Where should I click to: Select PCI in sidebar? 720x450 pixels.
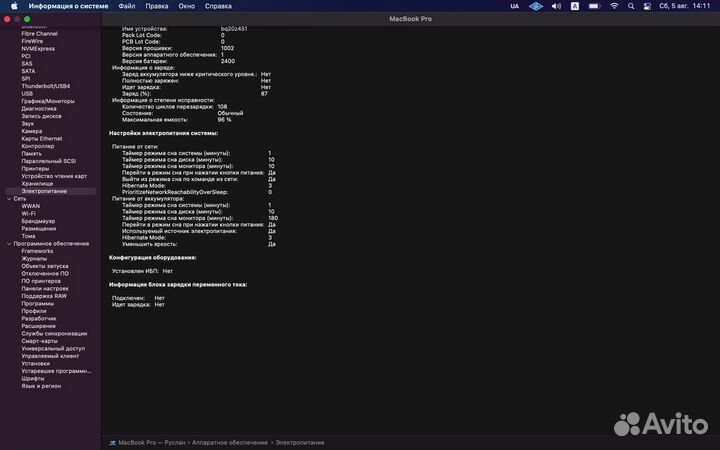click(26, 56)
